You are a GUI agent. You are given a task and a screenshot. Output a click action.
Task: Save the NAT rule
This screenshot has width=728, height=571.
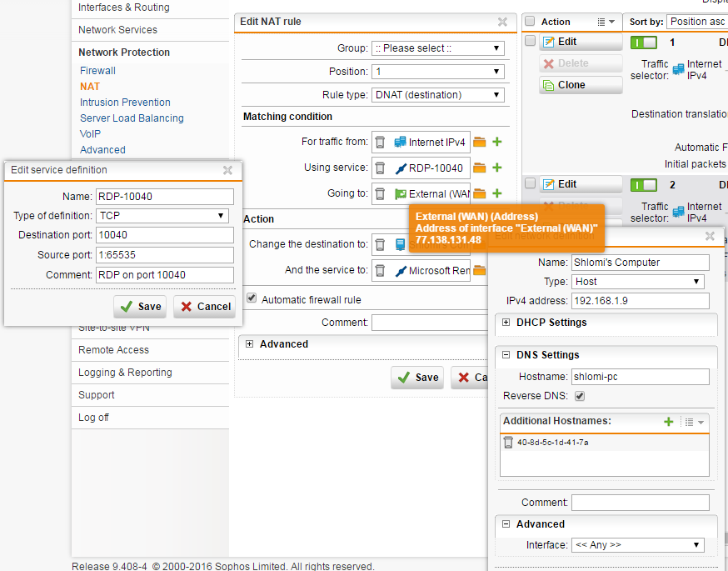click(417, 378)
